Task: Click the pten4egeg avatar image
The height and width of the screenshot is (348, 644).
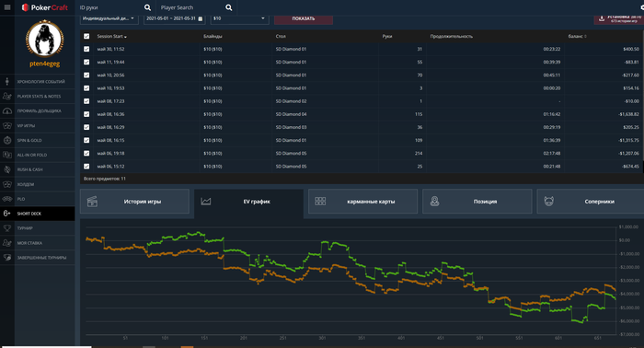Action: click(44, 39)
